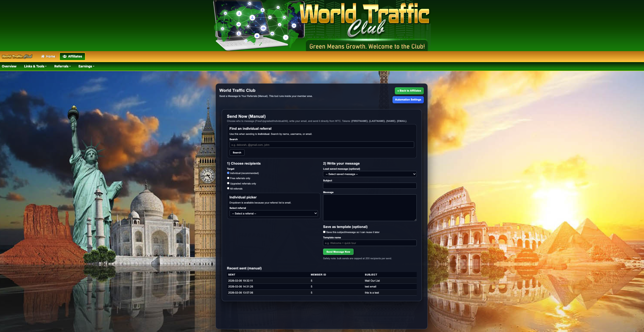Open the Select a referral dropdown
Viewport: 644px width, 332px height.
tap(273, 213)
